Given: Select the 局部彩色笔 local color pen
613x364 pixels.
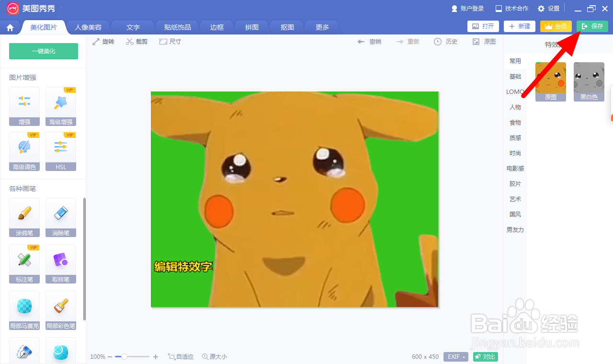Looking at the screenshot, I should pyautogui.click(x=61, y=310).
